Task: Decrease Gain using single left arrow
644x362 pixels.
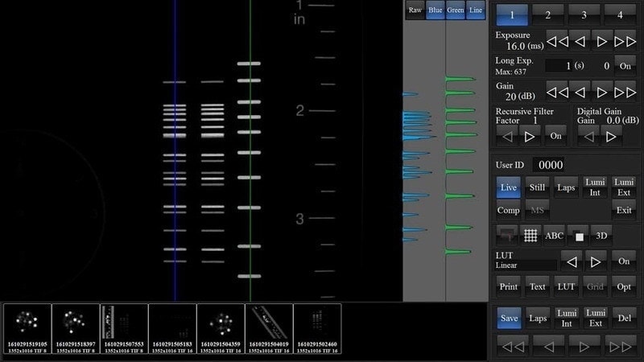Action: (x=580, y=90)
